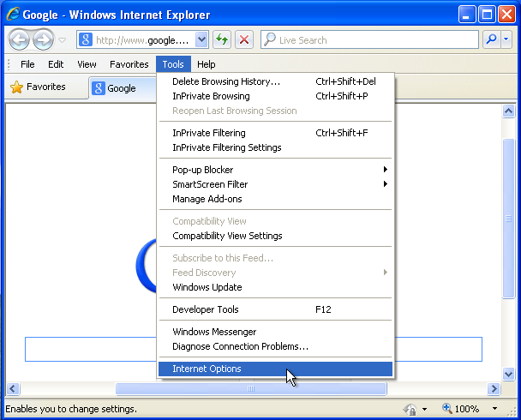Select the Google browser tab
The image size is (521, 420).
click(x=123, y=88)
